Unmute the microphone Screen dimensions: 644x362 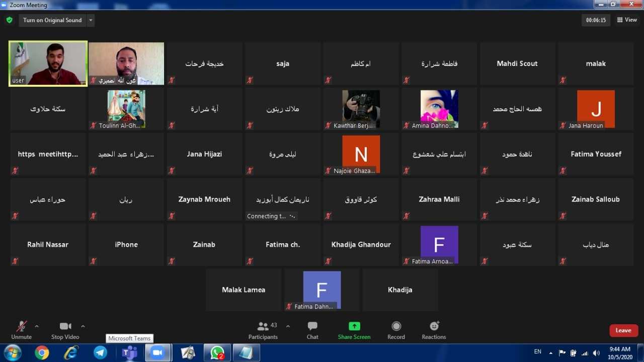coord(21,327)
